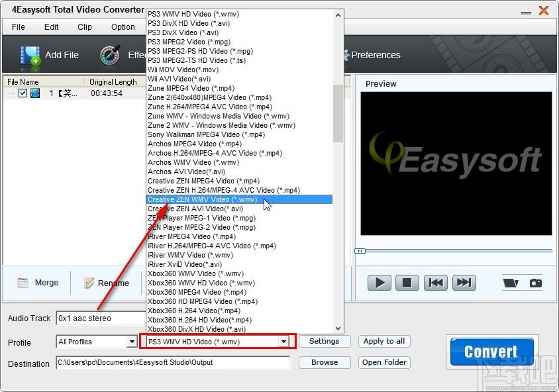This screenshot has height=392, width=559.
Task: Take a snapshot with the camera icon
Action: point(537,283)
